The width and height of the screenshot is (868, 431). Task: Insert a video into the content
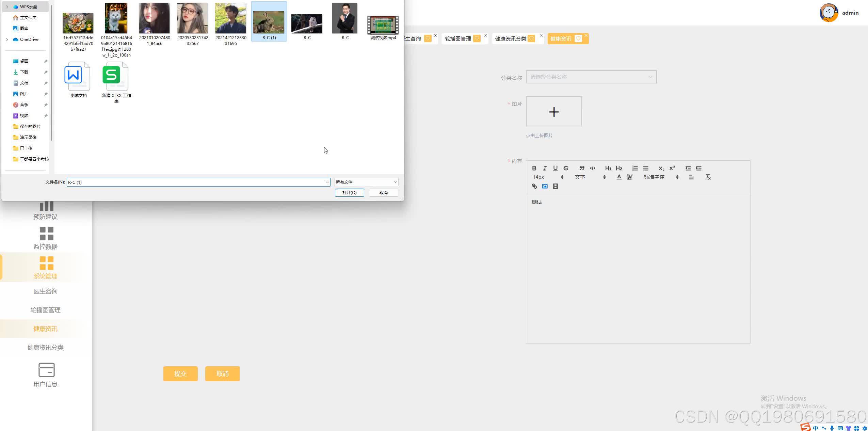(555, 186)
